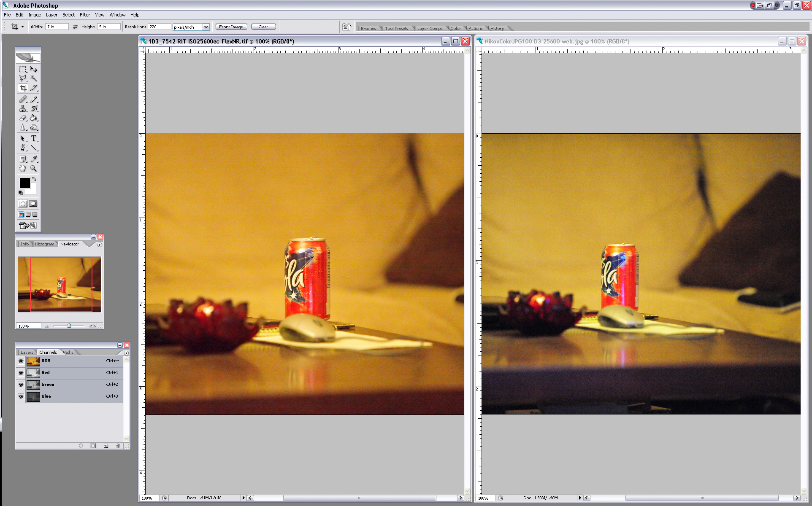Select the Move tool
Screen dimensions: 812x506
pos(34,69)
